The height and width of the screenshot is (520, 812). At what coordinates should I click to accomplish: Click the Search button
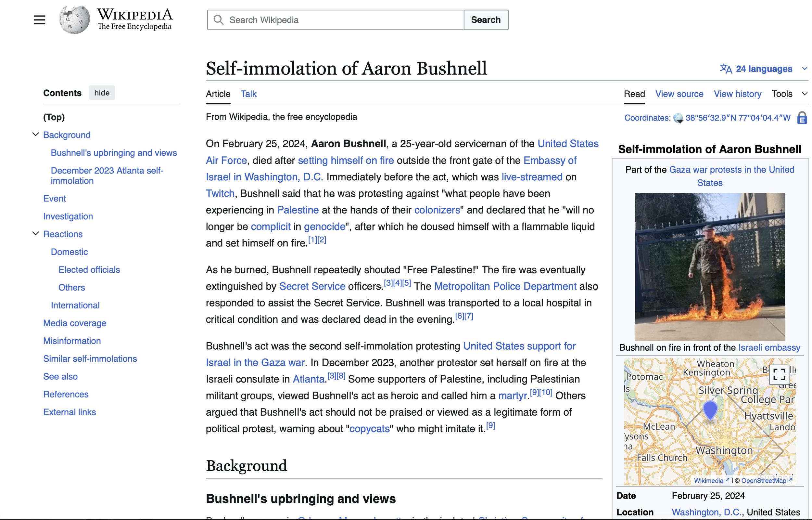click(486, 20)
